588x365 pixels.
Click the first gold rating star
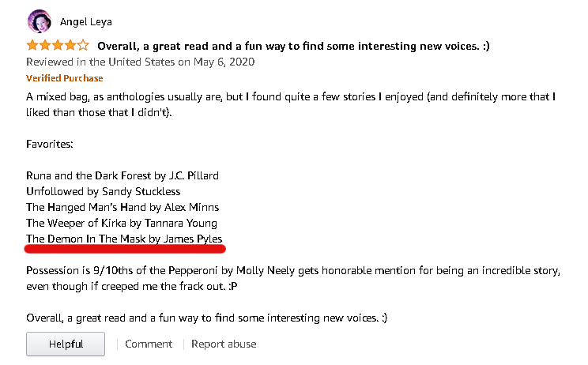point(32,46)
